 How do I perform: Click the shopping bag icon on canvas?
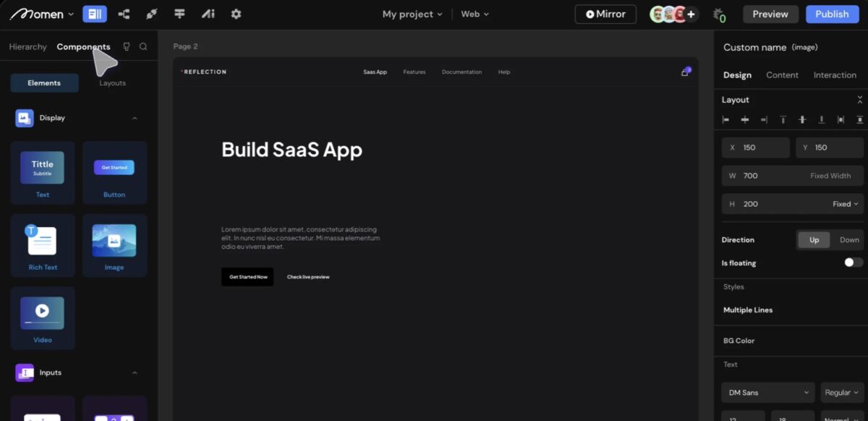pyautogui.click(x=685, y=72)
